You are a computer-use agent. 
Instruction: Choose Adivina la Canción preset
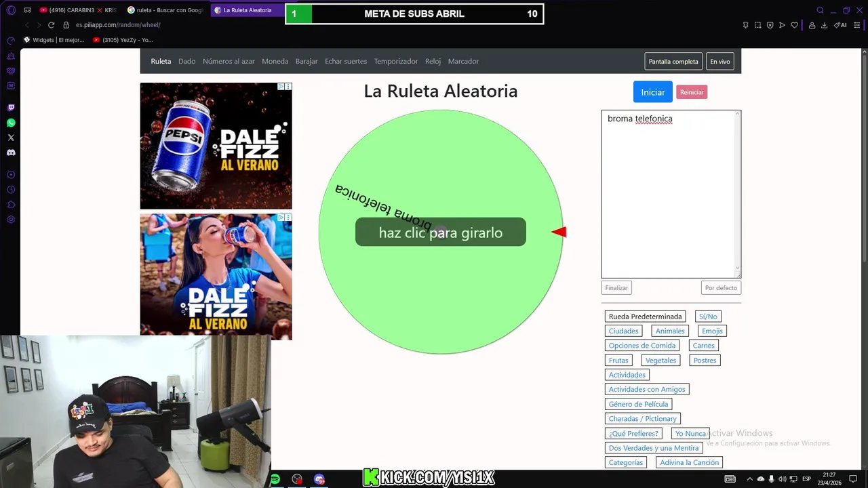689,462
